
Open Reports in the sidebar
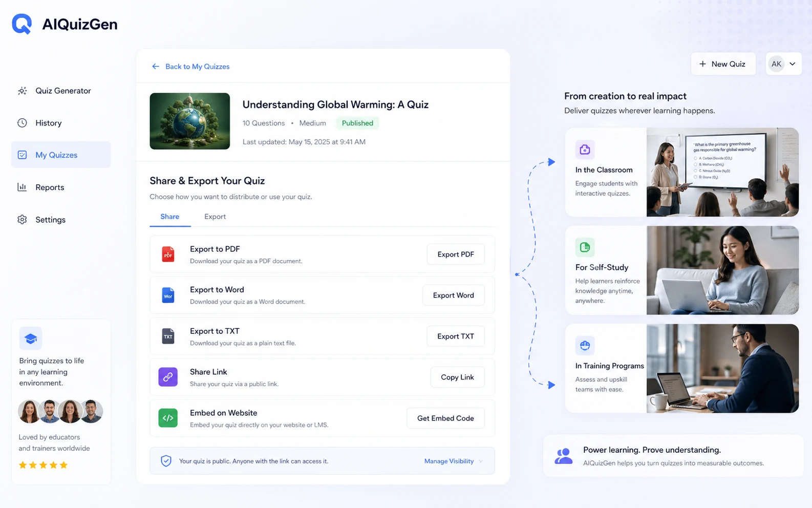tap(61, 187)
